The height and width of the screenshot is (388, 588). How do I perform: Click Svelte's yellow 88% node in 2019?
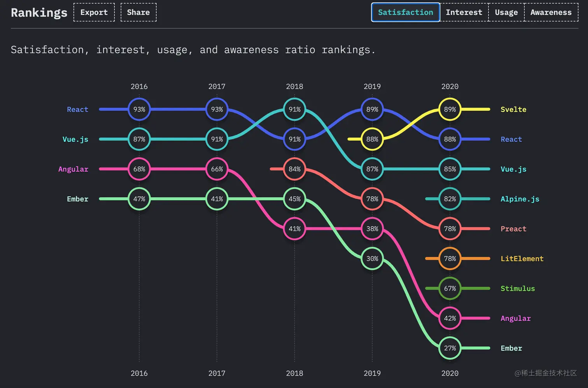[x=372, y=139]
